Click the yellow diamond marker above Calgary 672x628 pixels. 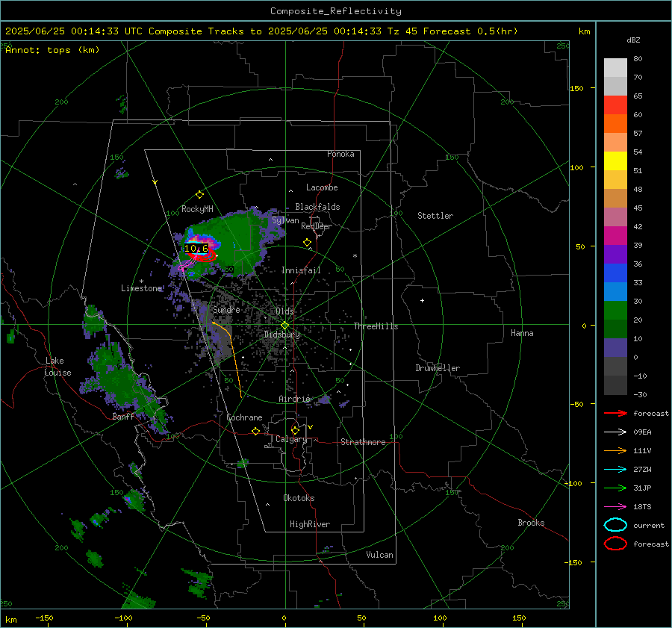tap(295, 430)
